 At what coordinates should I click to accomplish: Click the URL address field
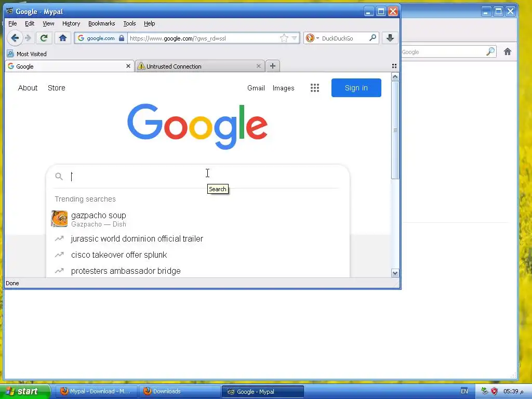coord(204,38)
